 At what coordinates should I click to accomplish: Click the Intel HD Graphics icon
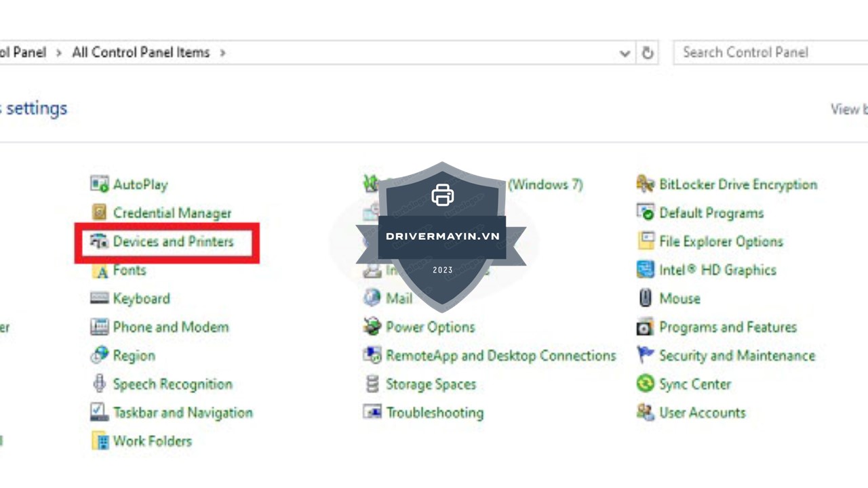click(645, 270)
